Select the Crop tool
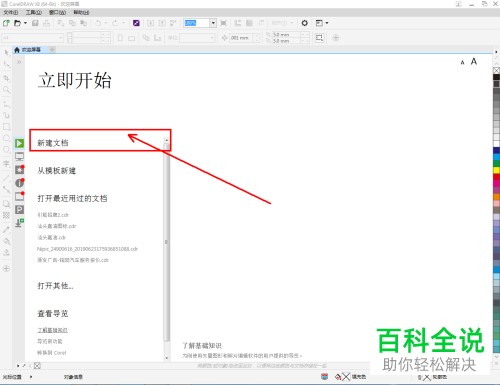The image size is (500, 385). 6,78
